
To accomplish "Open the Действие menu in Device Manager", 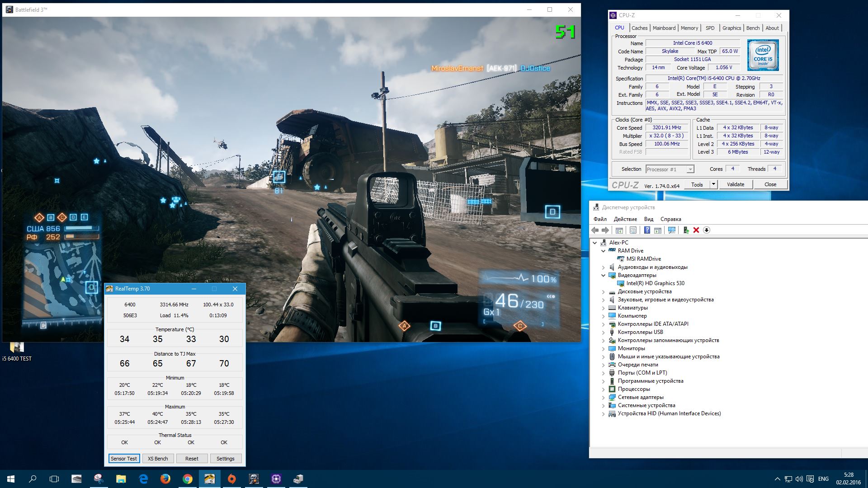I will pyautogui.click(x=625, y=219).
